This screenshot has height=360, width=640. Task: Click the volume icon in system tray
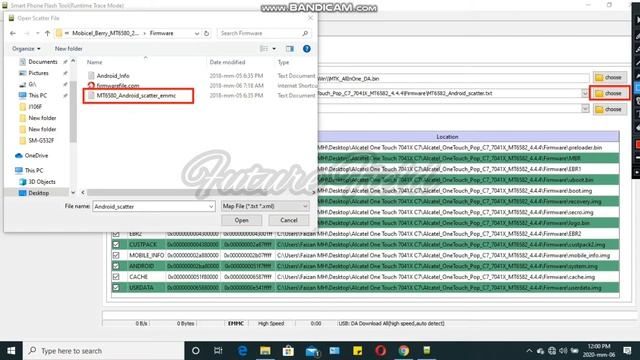click(x=563, y=351)
